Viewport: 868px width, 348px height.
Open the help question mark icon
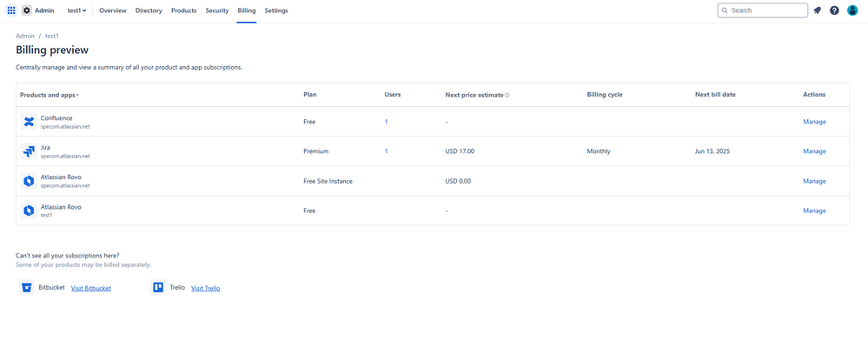[834, 10]
